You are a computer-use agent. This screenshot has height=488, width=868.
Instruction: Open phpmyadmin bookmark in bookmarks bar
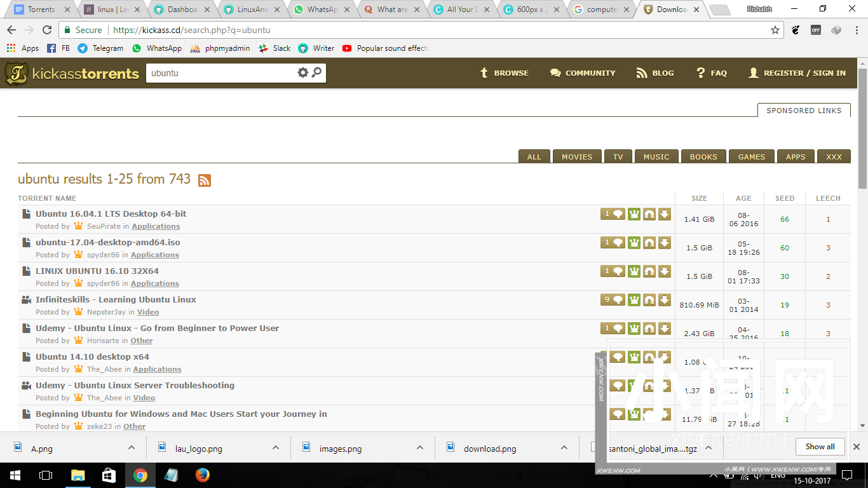(220, 48)
